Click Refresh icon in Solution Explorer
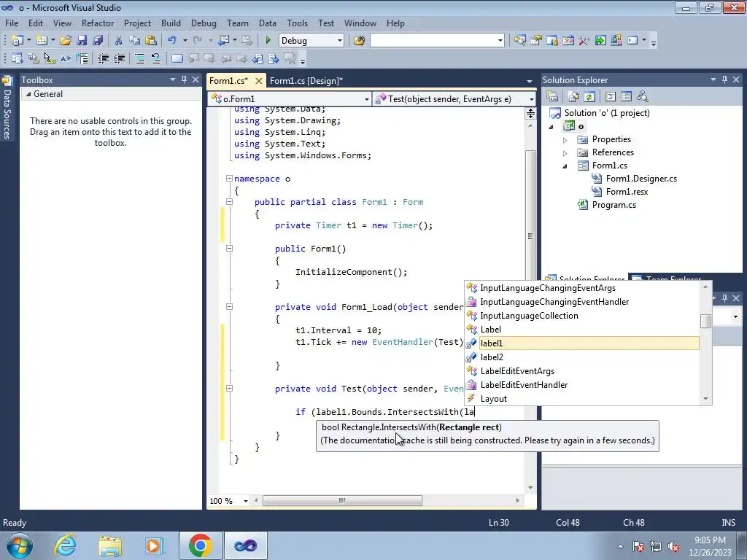The image size is (747, 560). [x=589, y=97]
